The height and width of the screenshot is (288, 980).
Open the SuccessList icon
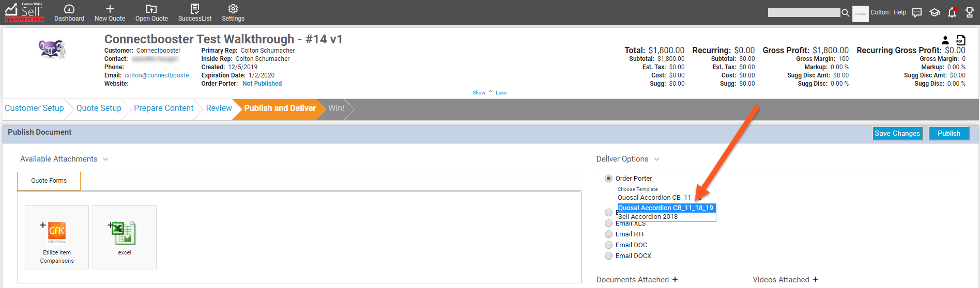coord(194,9)
